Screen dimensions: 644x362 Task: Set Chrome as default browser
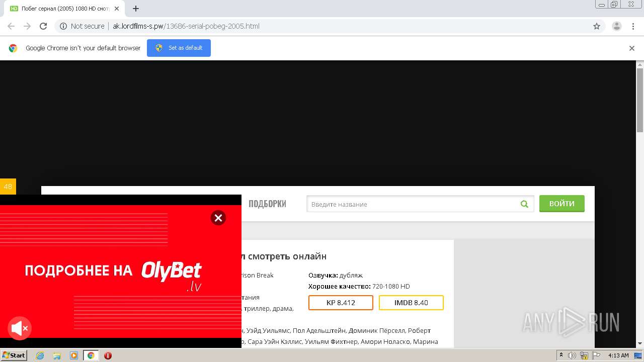click(x=179, y=48)
